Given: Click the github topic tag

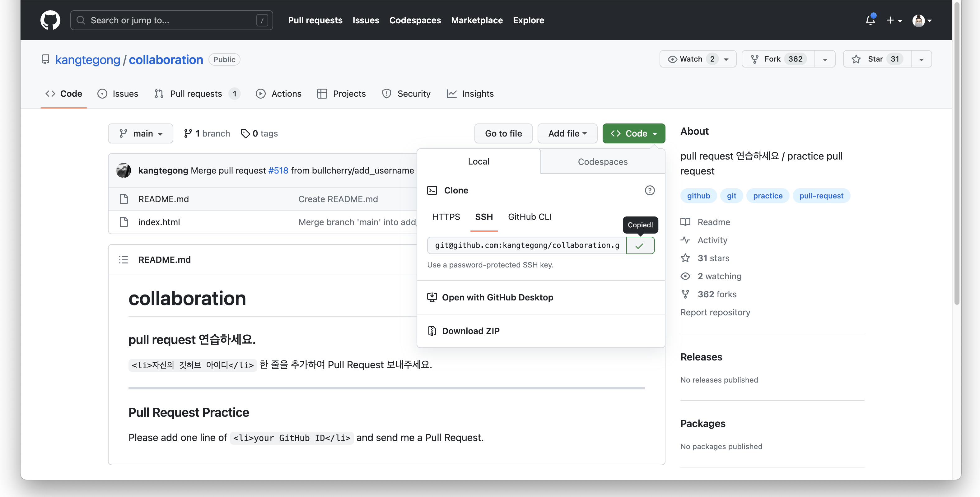Looking at the screenshot, I should pos(698,196).
